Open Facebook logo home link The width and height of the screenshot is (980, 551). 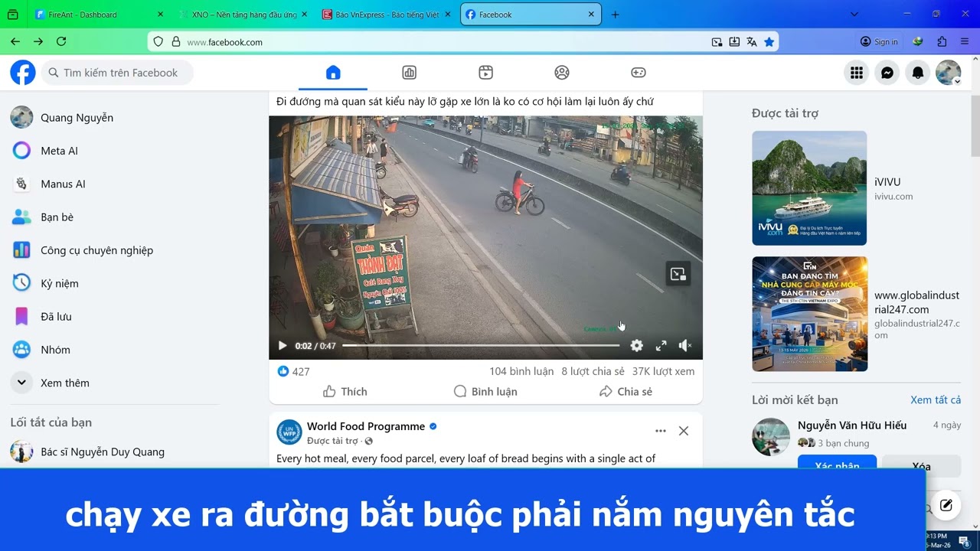23,73
